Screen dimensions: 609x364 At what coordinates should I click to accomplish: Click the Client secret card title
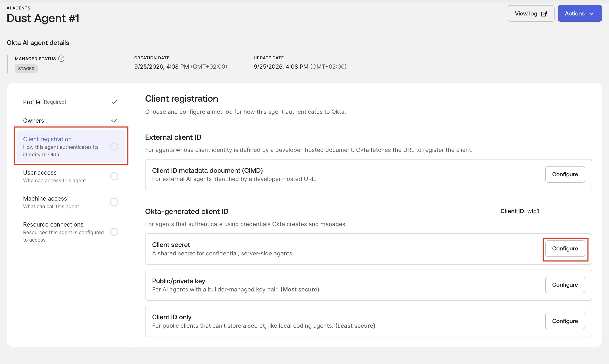tap(171, 245)
